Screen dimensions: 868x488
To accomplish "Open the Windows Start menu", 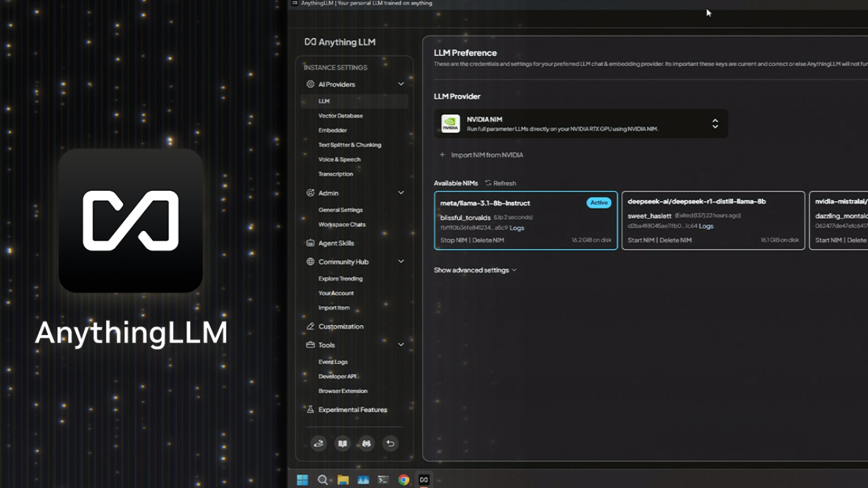I will click(x=302, y=480).
